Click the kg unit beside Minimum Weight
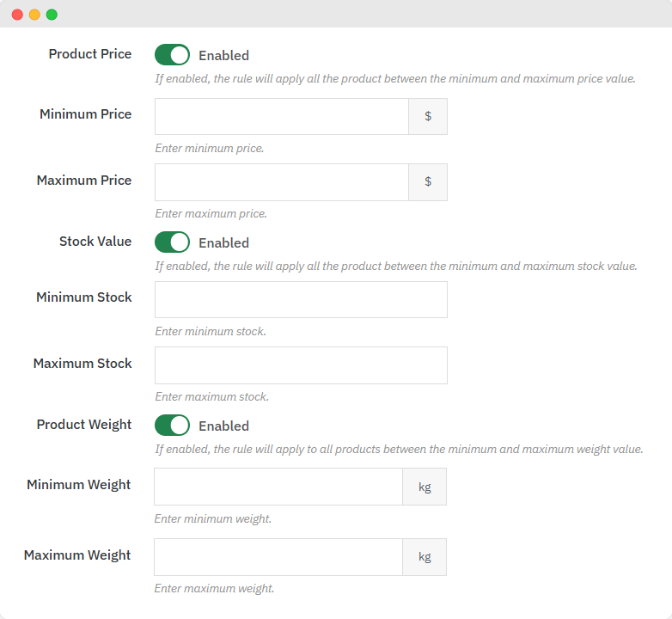Viewport: 672px width, 619px height. (x=425, y=487)
